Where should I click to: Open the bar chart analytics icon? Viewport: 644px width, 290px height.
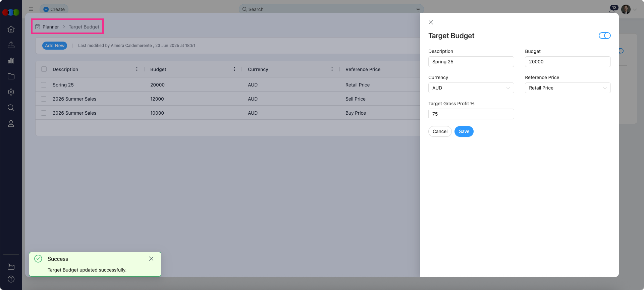(11, 61)
